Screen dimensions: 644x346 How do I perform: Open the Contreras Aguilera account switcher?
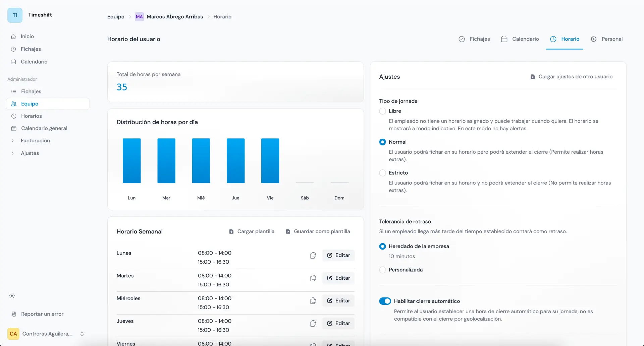(x=46, y=334)
